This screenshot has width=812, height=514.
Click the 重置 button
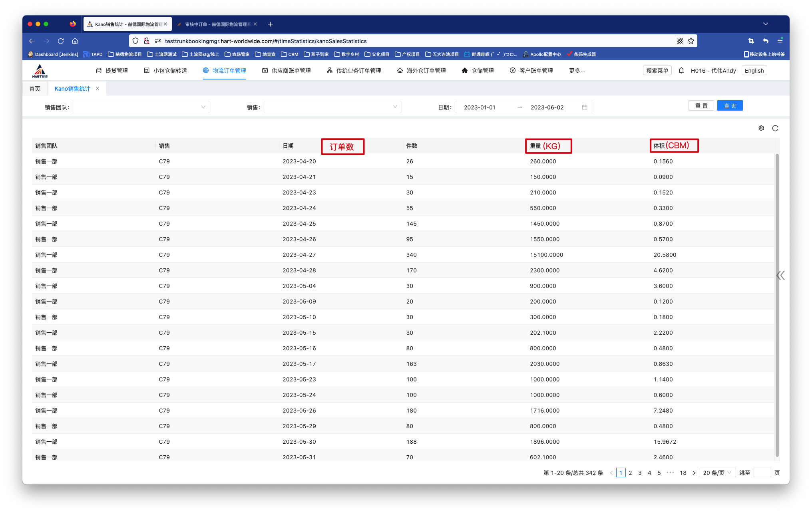click(701, 106)
